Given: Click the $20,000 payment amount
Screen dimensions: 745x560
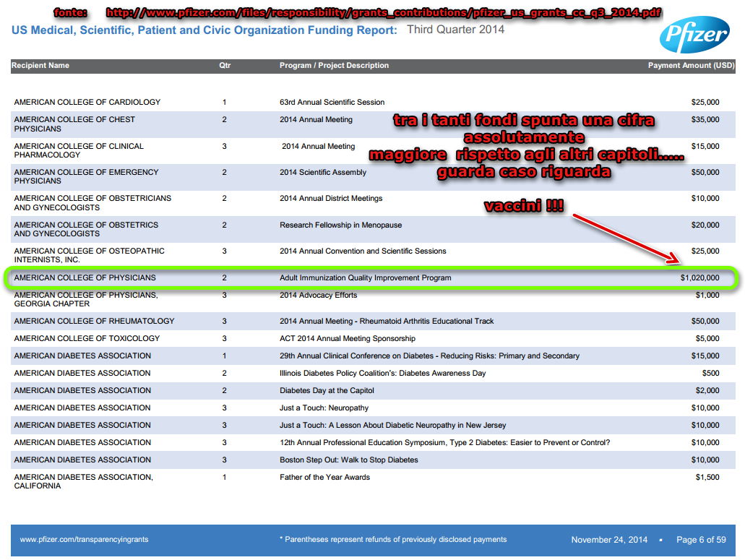Looking at the screenshot, I should point(705,225).
